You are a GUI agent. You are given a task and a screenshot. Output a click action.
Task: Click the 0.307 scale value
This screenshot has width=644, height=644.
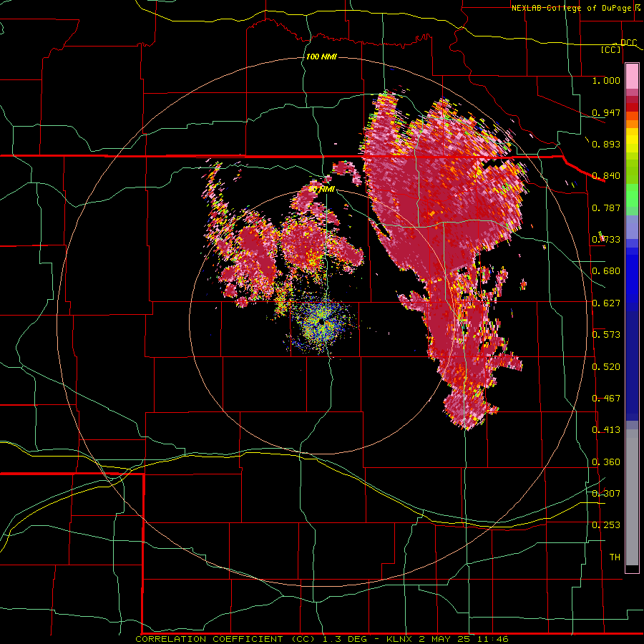coord(606,493)
